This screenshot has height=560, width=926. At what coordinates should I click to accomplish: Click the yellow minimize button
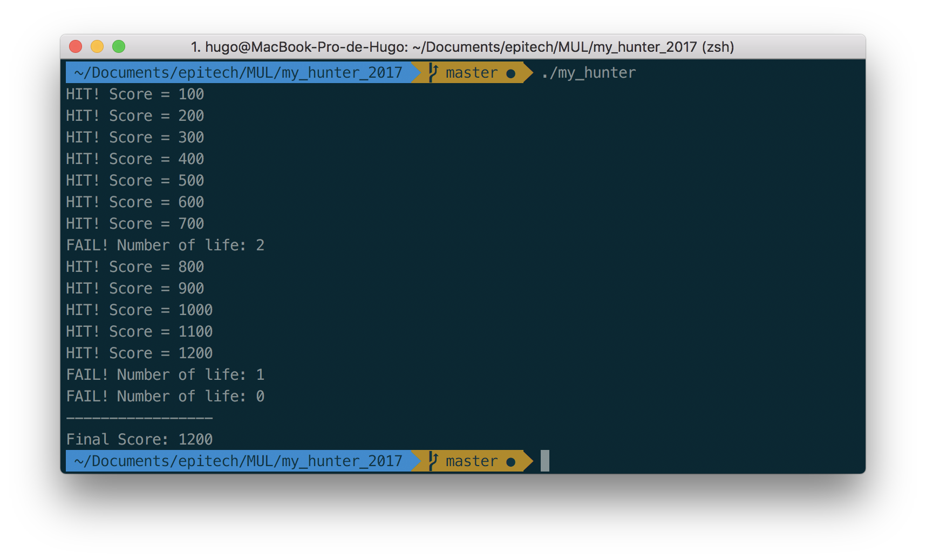point(97,47)
